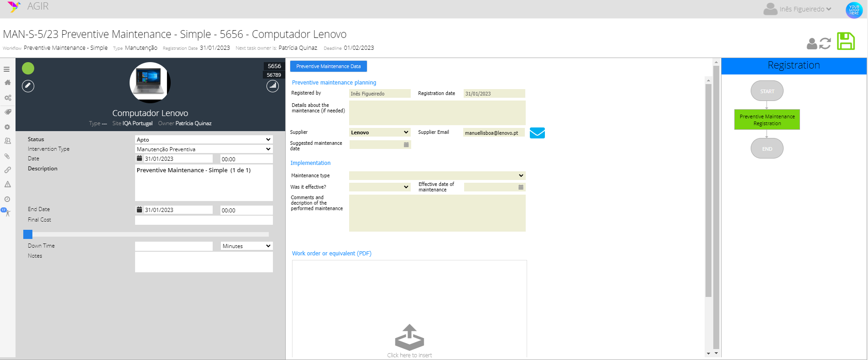Open the Down Time Minutes unit dropdown
This screenshot has width=868, height=360.
tap(246, 246)
